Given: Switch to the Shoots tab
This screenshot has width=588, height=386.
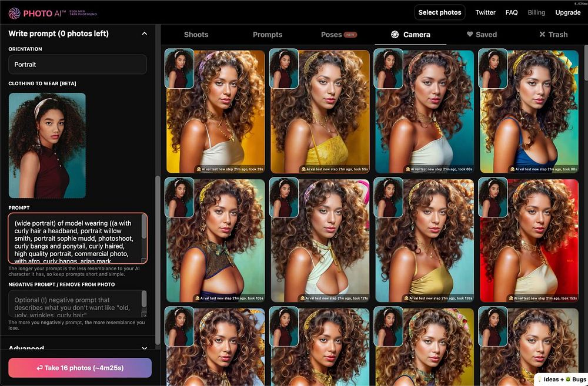Looking at the screenshot, I should [x=196, y=35].
